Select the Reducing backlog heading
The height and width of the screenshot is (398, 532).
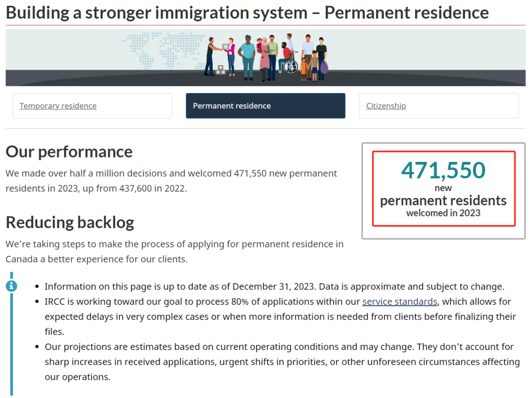(x=70, y=222)
